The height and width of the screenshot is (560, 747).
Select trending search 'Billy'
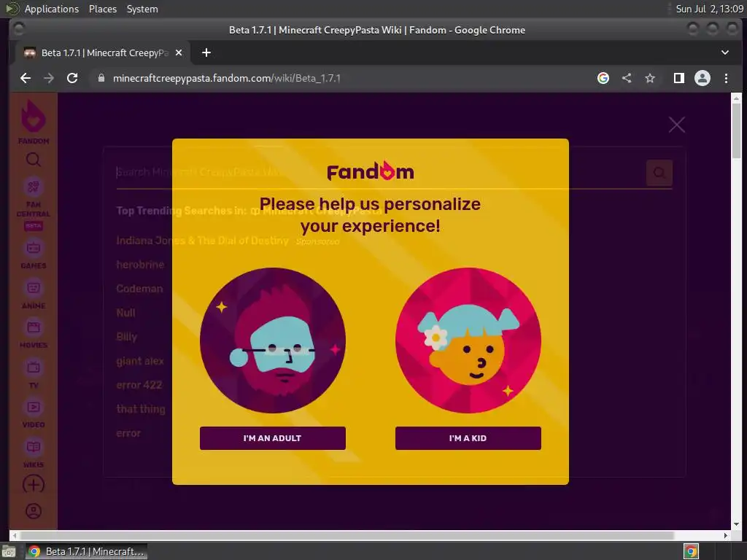click(127, 337)
